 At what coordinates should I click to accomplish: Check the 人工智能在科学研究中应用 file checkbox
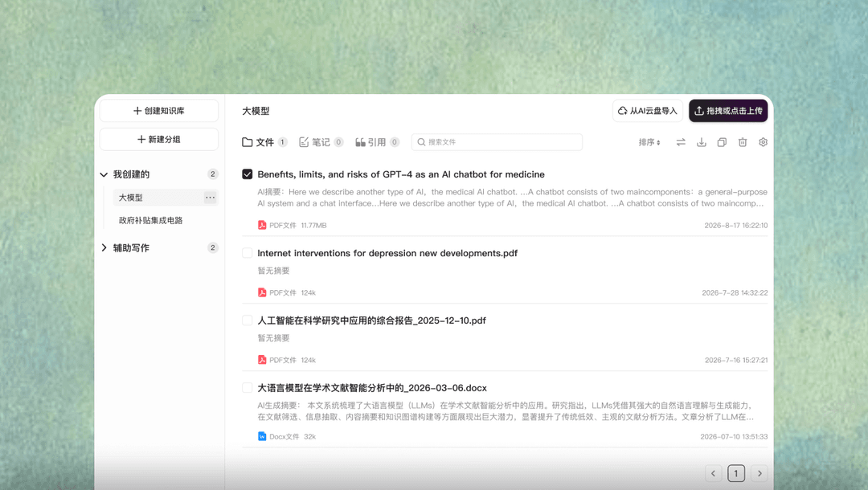248,321
